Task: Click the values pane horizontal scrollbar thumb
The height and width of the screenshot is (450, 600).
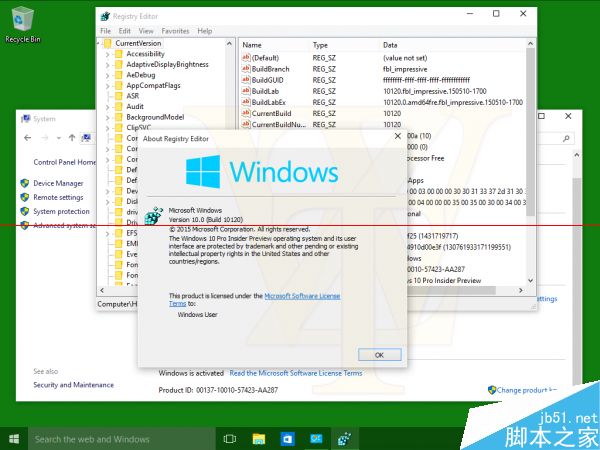Action: [452, 290]
